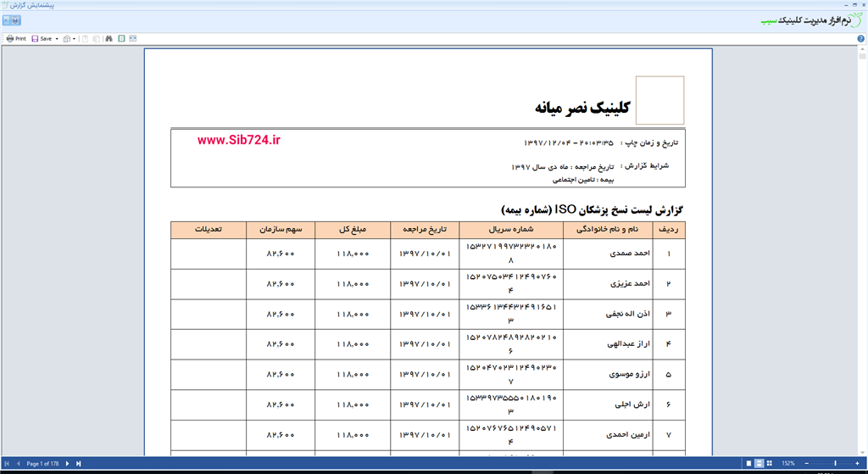This screenshot has width=868, height=474.
Task: Switch to single page view mode
Action: tap(749, 464)
